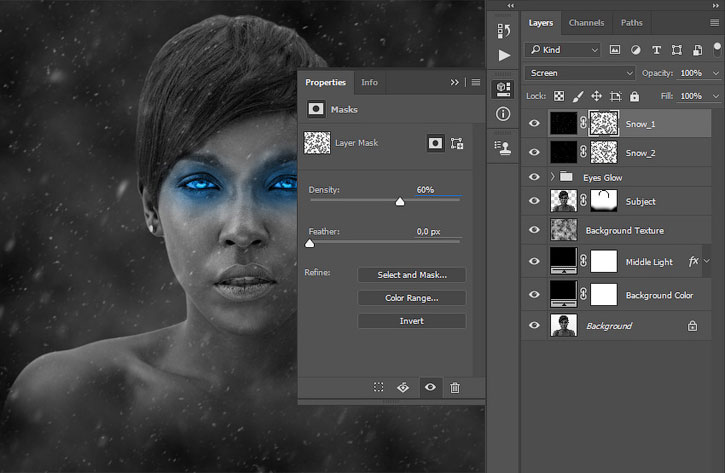
Task: Filter layers by shape layers icon
Action: tap(676, 50)
